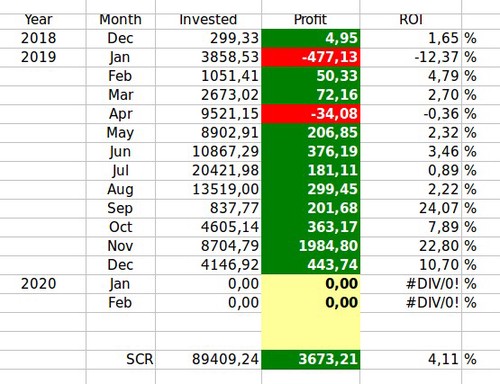
Task: Click the red profit cell -477,13
Action: [x=311, y=57]
